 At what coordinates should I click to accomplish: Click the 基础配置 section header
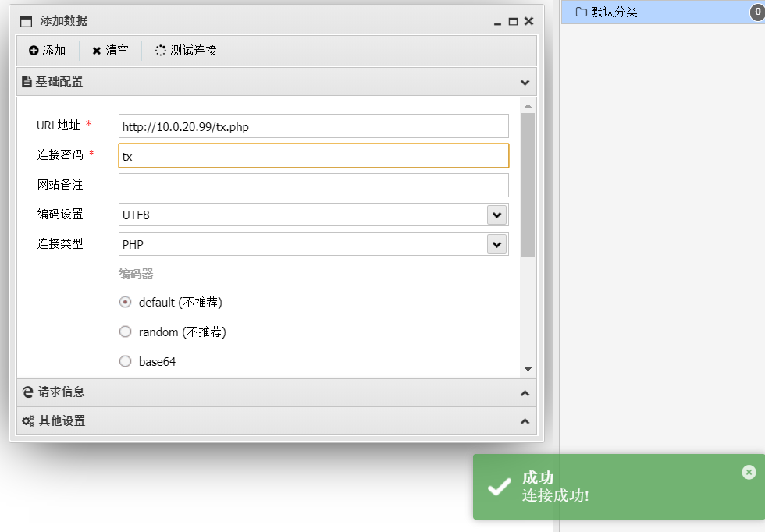tap(276, 82)
